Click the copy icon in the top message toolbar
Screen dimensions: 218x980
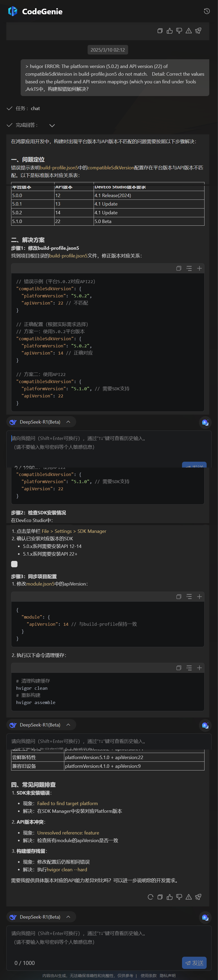(x=160, y=31)
